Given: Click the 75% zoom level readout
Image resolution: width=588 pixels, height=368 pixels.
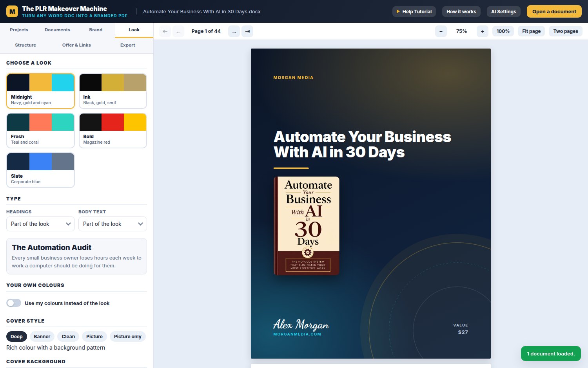Looking at the screenshot, I should (462, 31).
